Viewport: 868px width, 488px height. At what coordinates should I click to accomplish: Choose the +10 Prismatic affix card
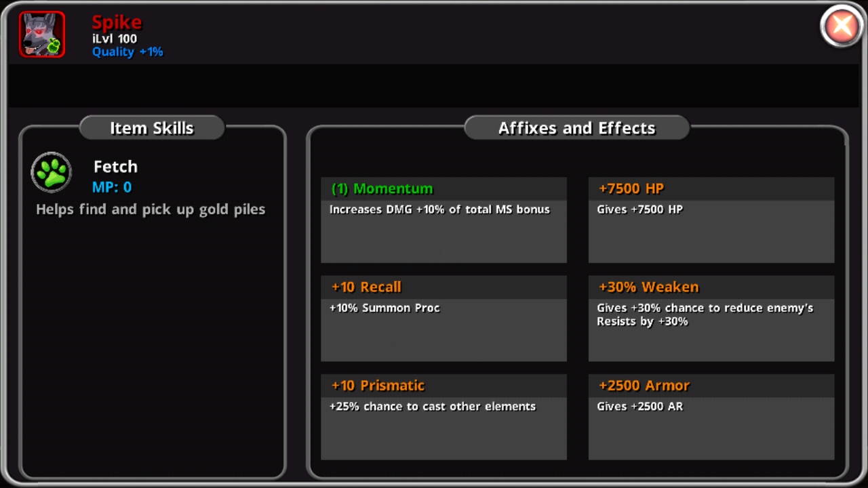point(443,417)
